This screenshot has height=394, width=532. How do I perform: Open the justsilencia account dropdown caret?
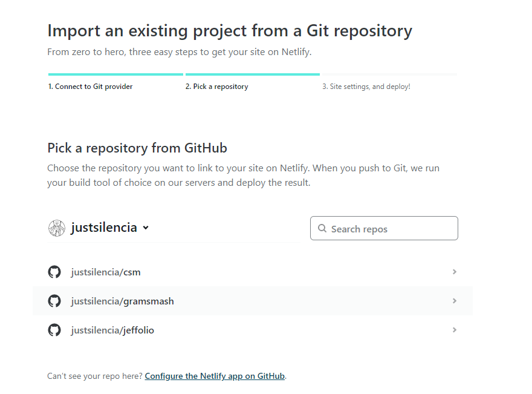pos(145,229)
